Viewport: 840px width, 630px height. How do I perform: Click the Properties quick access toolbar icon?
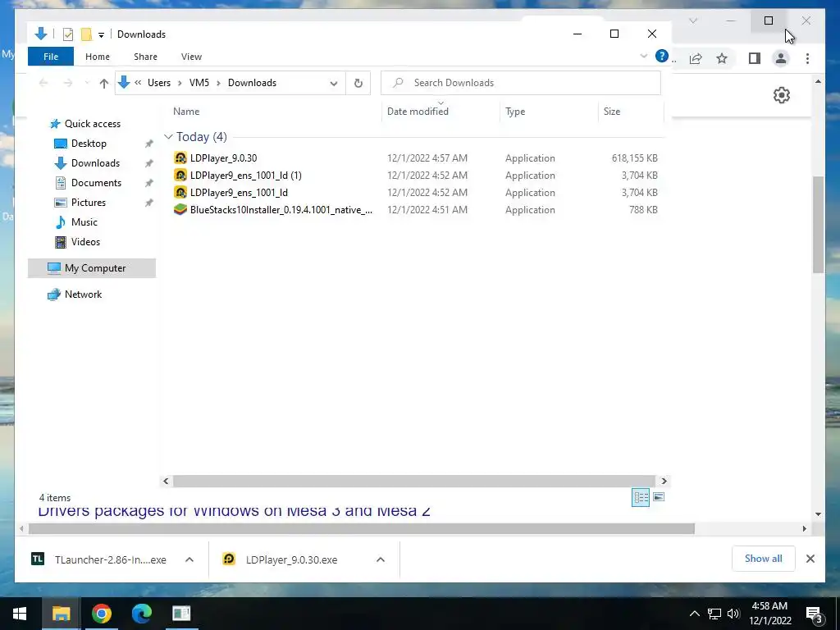click(67, 34)
